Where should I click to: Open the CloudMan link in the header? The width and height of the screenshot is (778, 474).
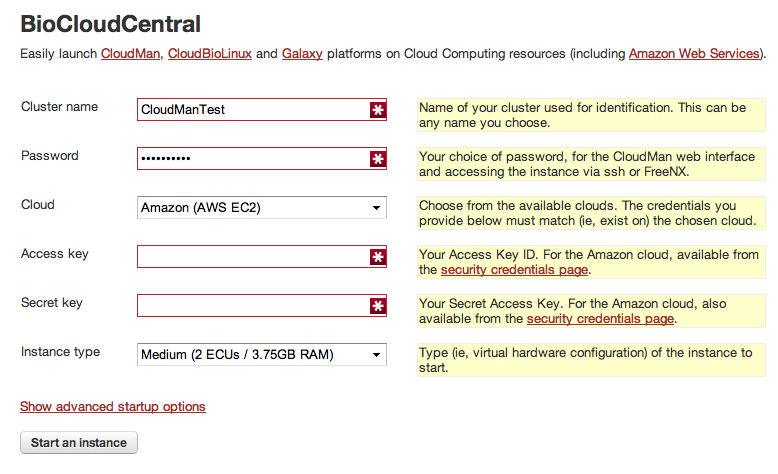point(130,54)
